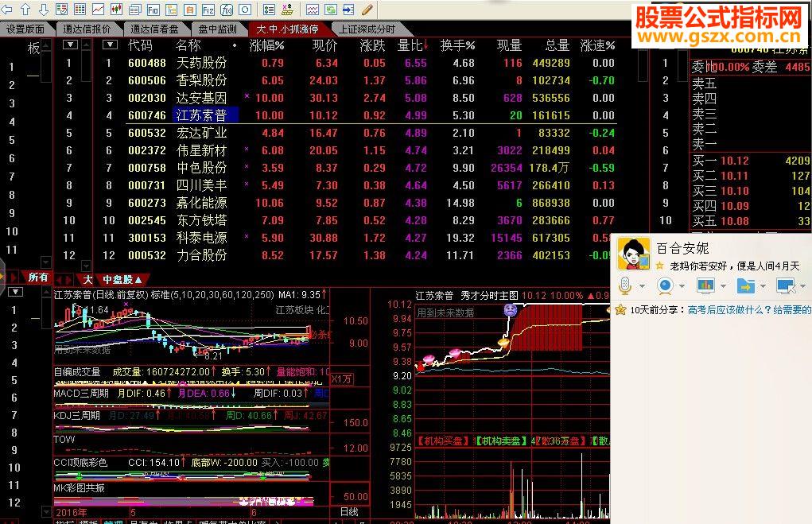Expand the presentation icon dropdown arrow
The width and height of the screenshot is (812, 524).
(x=723, y=285)
